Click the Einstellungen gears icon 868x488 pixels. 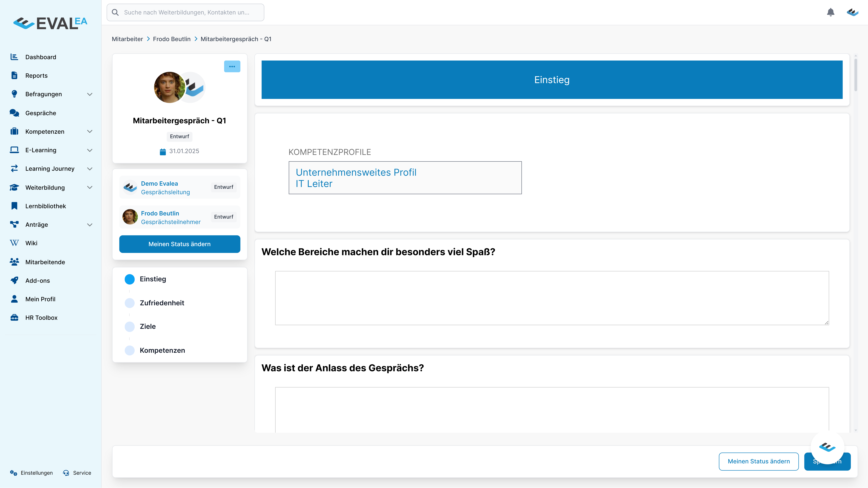13,473
